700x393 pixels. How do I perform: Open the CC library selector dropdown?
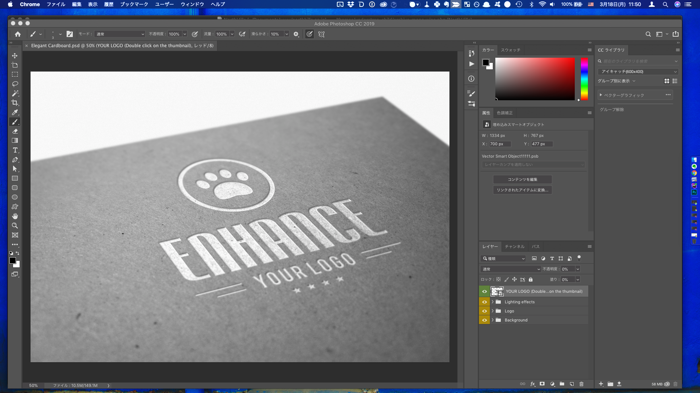pyautogui.click(x=638, y=71)
